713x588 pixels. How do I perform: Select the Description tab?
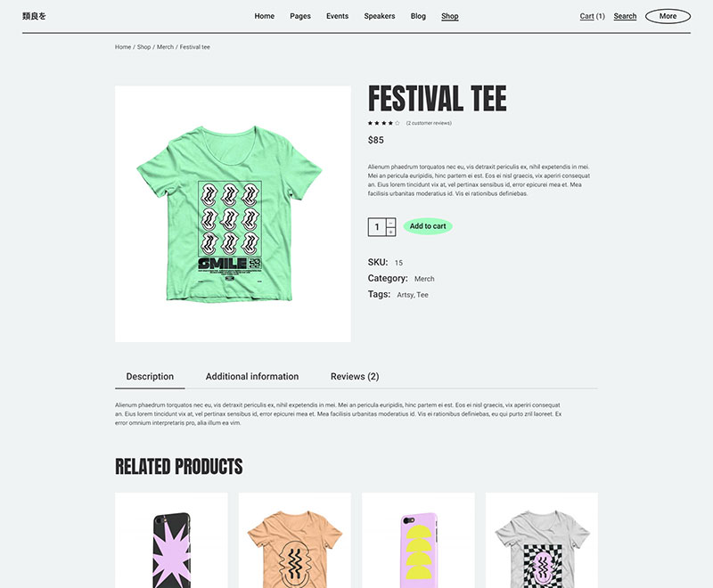150,377
